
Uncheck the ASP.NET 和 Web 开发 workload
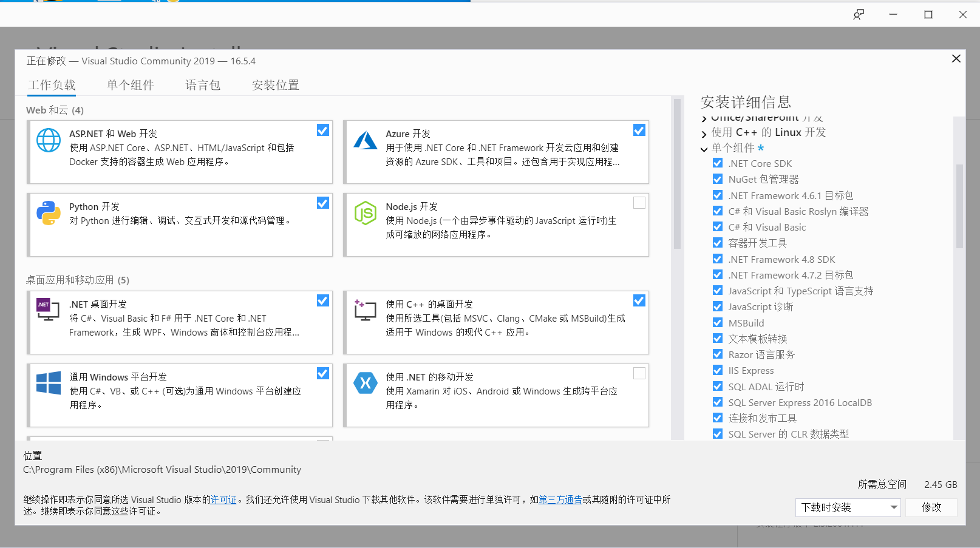323,130
